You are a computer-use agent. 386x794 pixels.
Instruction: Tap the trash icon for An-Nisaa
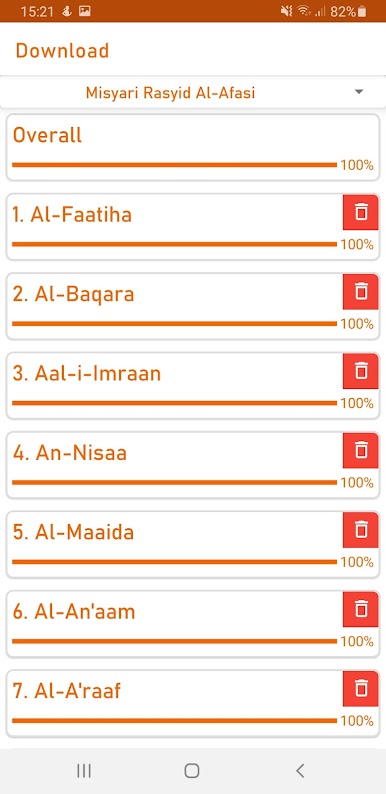(361, 451)
